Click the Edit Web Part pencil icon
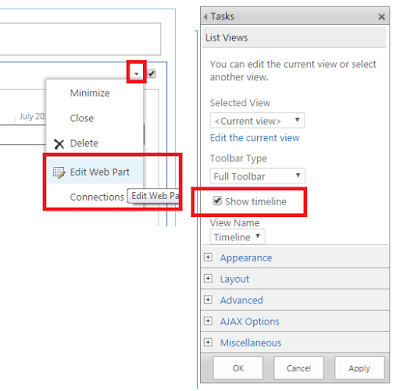The image size is (400, 391). click(59, 172)
